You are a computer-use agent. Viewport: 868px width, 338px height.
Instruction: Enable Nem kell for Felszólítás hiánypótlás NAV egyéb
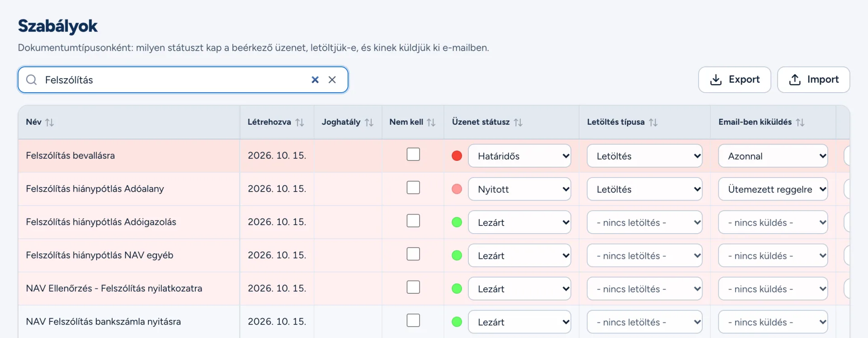pos(413,254)
